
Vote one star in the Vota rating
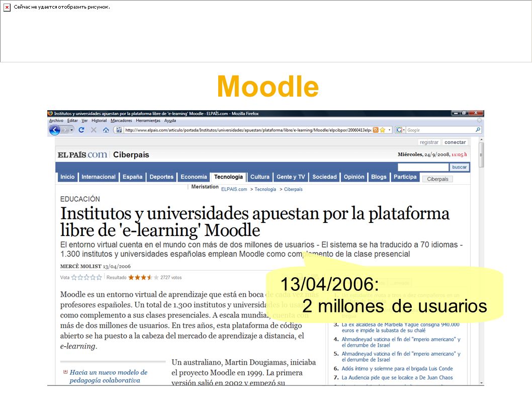point(74,277)
